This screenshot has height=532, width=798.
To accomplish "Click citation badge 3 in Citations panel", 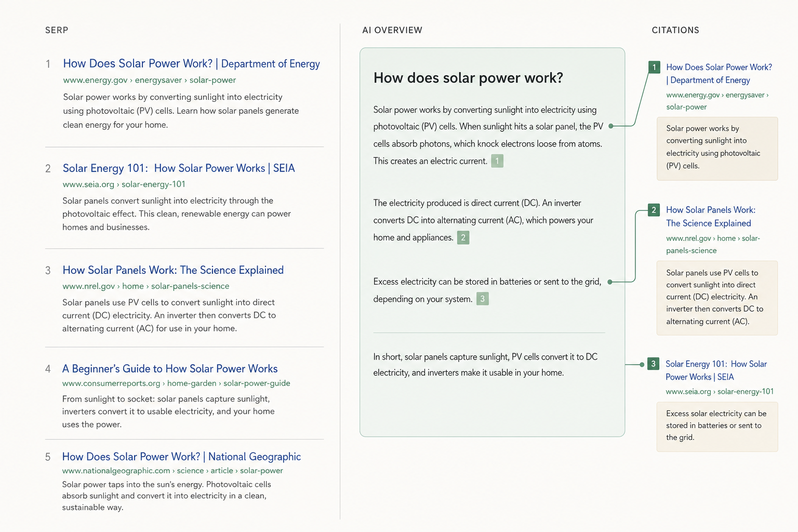I will [x=654, y=364].
